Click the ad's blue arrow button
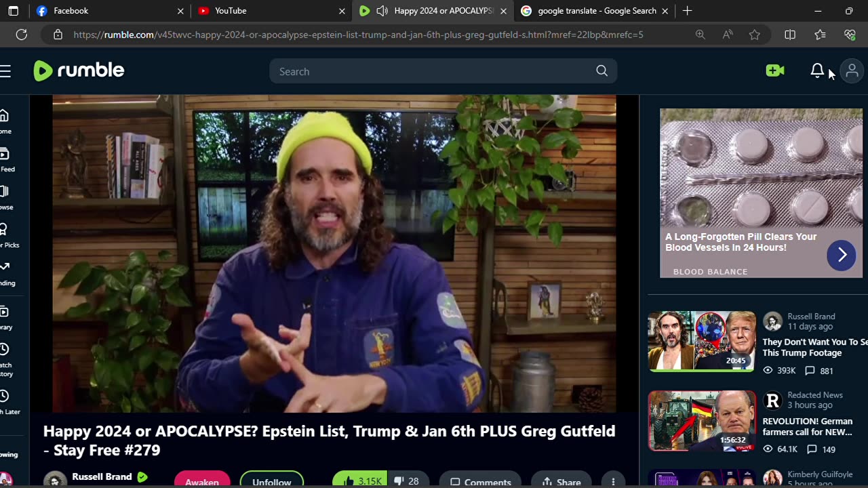The width and height of the screenshot is (868, 488). 842,255
